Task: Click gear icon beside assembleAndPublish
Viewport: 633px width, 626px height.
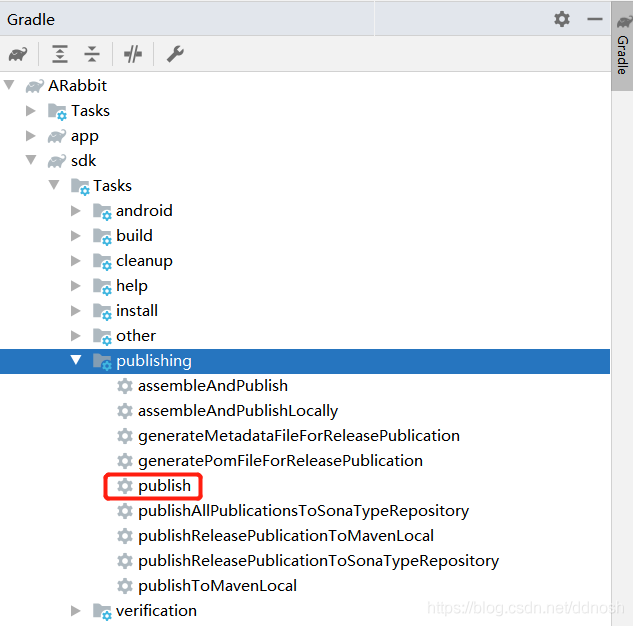Action: tap(125, 386)
